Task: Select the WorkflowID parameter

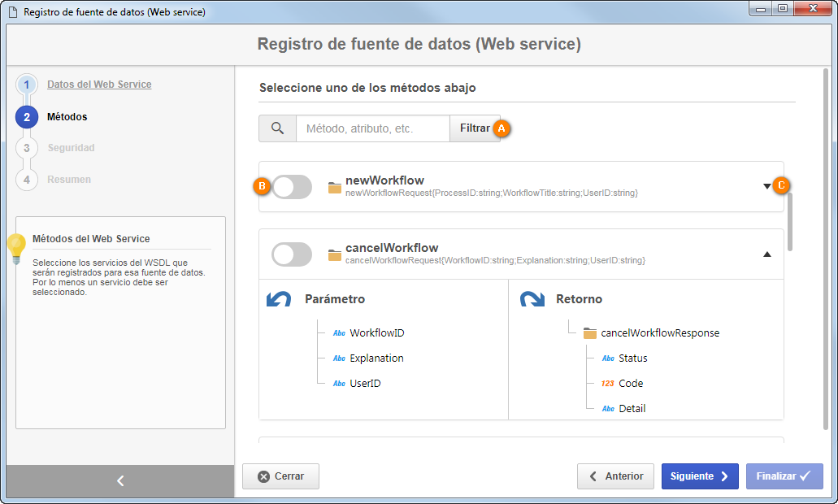Action: coord(377,333)
